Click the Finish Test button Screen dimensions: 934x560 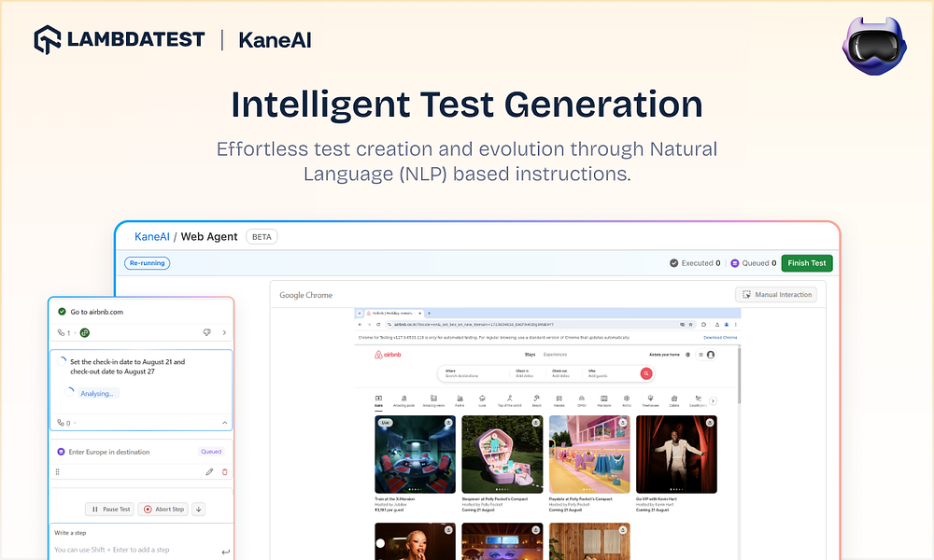coord(806,263)
